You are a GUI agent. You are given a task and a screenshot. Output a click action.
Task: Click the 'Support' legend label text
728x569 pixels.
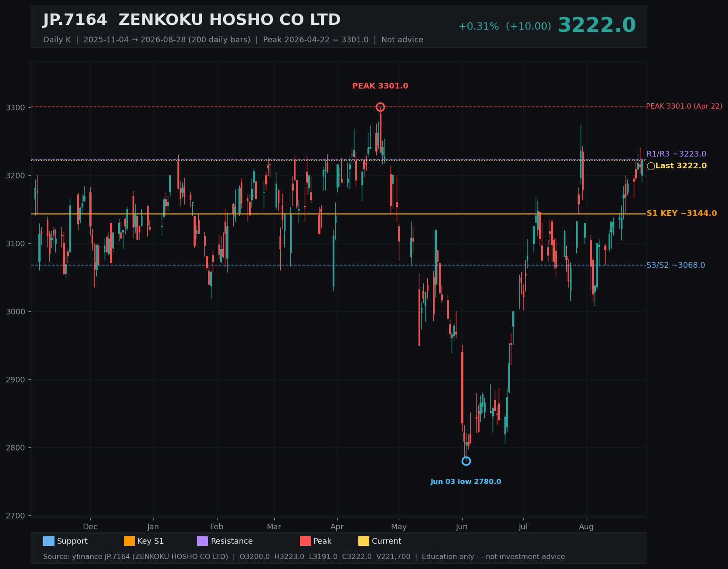point(72,541)
